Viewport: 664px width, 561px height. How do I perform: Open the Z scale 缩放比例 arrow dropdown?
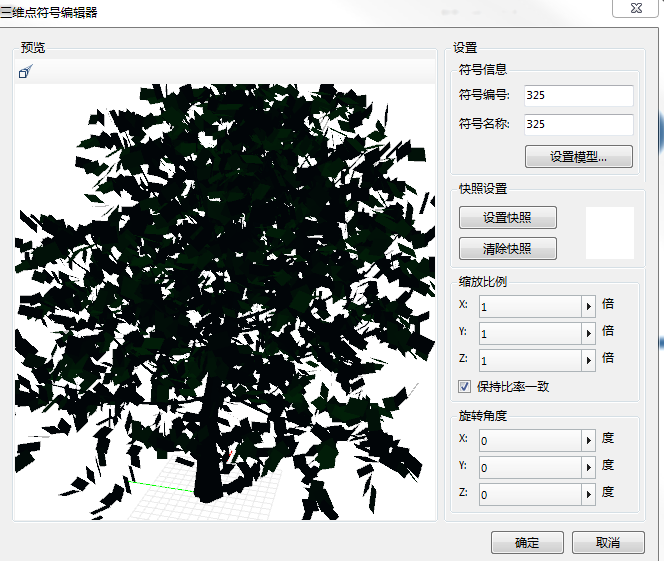coord(588,361)
